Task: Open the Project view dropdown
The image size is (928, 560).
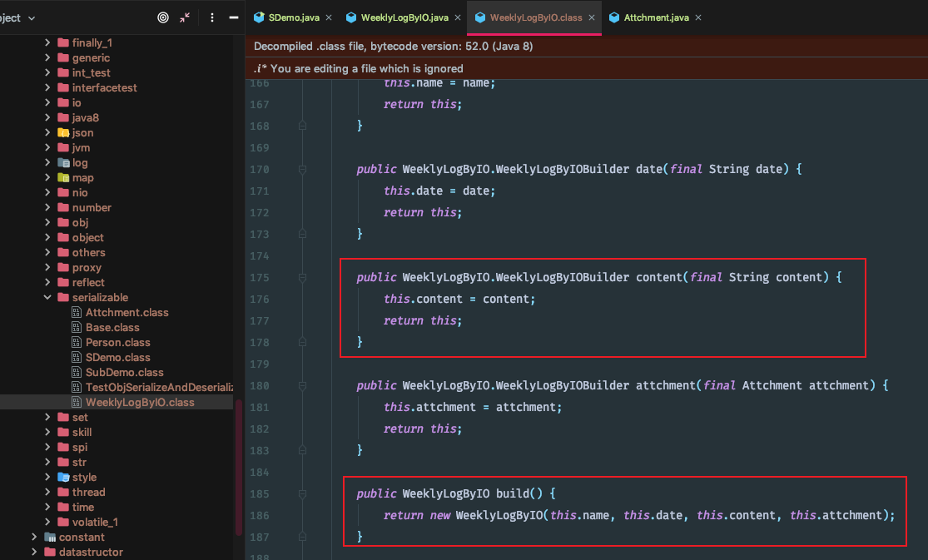Action: (32, 18)
